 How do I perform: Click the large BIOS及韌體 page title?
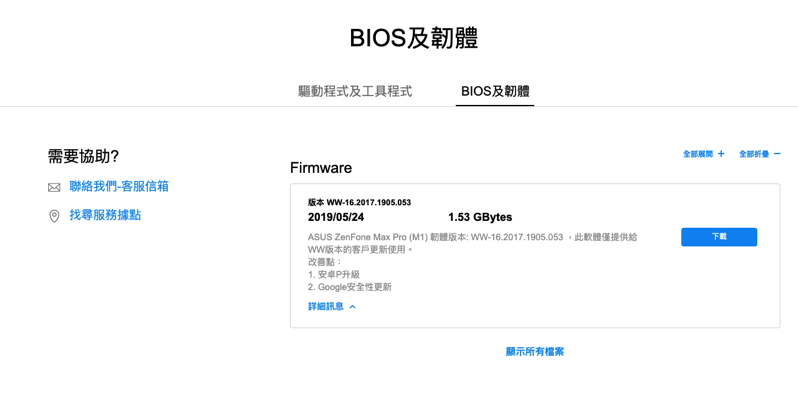(x=413, y=38)
